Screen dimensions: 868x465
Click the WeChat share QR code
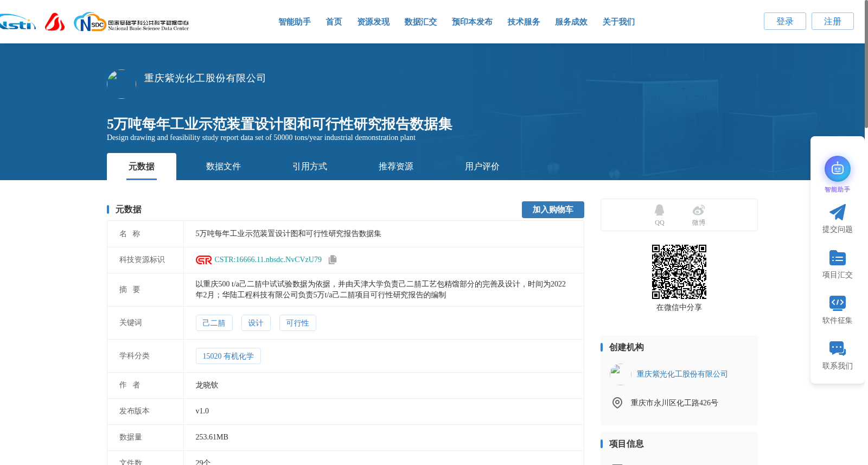tap(679, 272)
